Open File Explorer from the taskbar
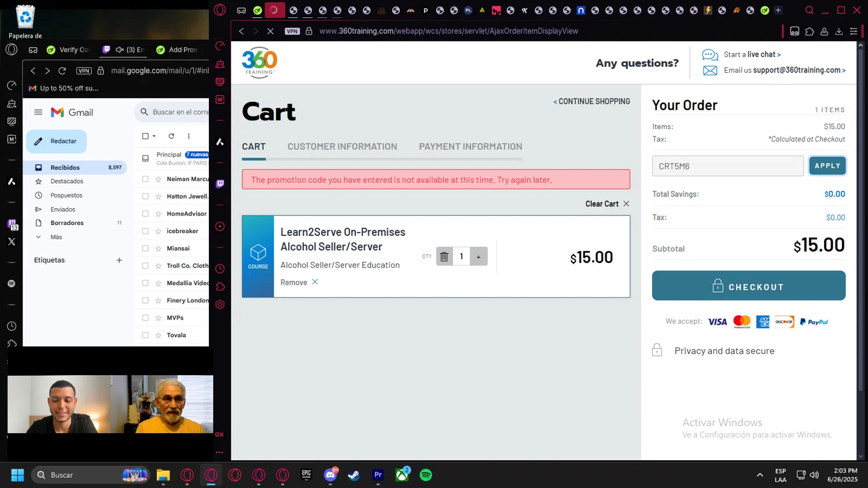Screen dimensions: 868x488 pyautogui.click(x=163, y=475)
